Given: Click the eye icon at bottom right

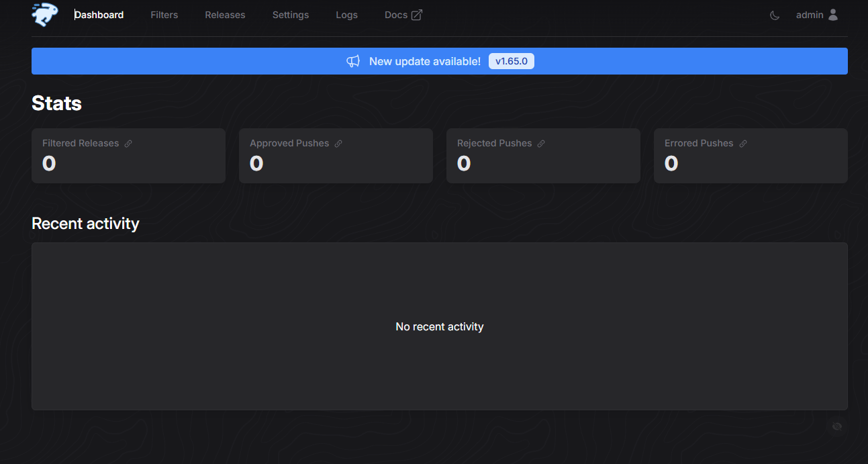Looking at the screenshot, I should 837,426.
